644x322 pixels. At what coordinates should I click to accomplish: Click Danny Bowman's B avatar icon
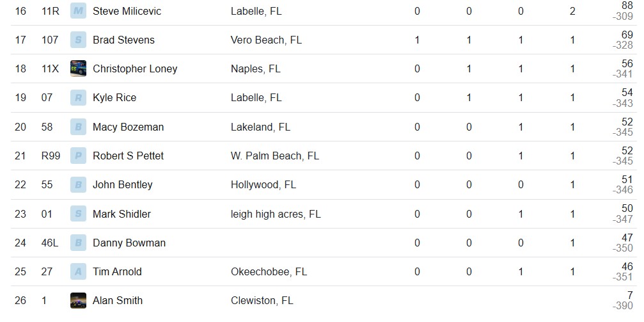tap(78, 243)
